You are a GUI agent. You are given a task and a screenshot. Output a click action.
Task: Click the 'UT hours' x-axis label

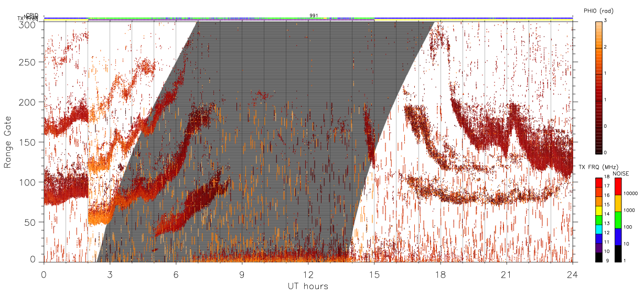tap(308, 286)
